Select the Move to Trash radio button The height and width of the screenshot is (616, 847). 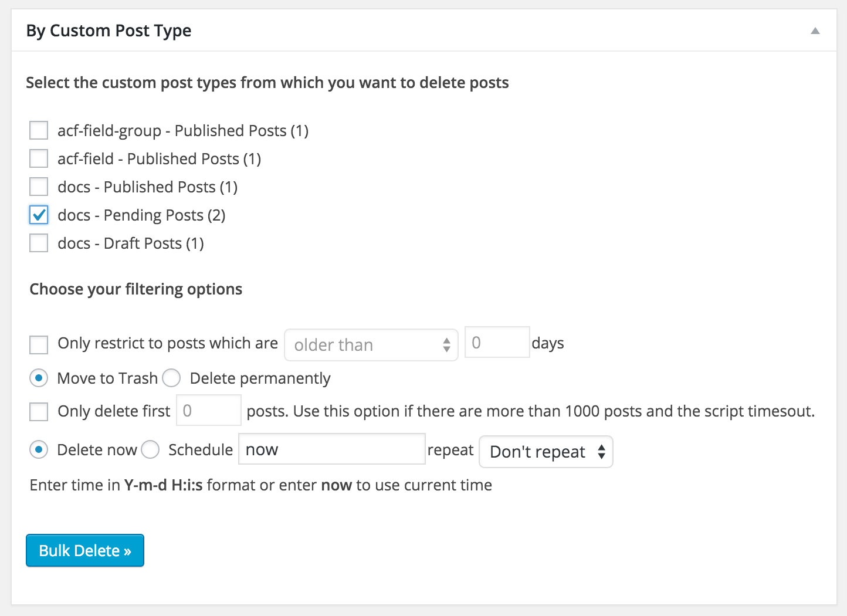click(39, 378)
